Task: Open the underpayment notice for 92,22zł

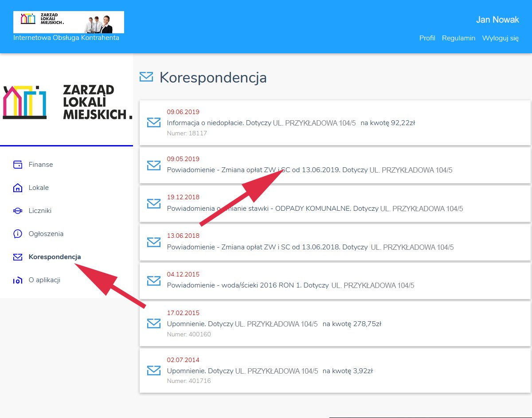Action: point(290,123)
